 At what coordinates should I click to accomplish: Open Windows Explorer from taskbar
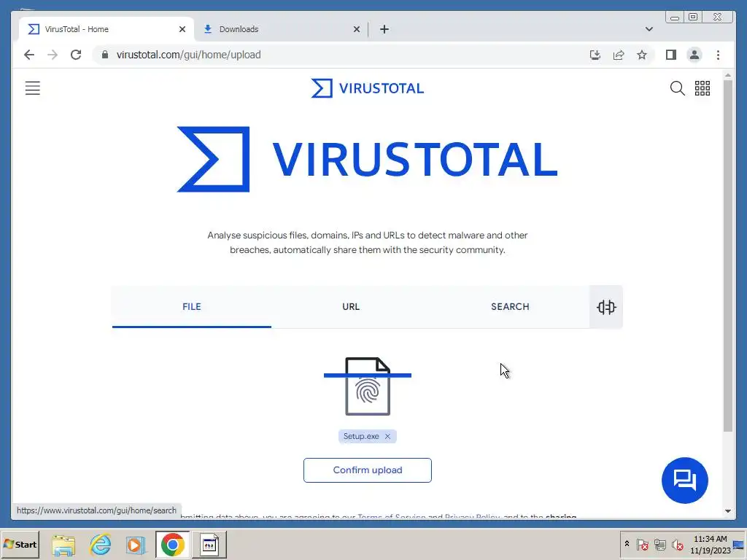pyautogui.click(x=63, y=544)
